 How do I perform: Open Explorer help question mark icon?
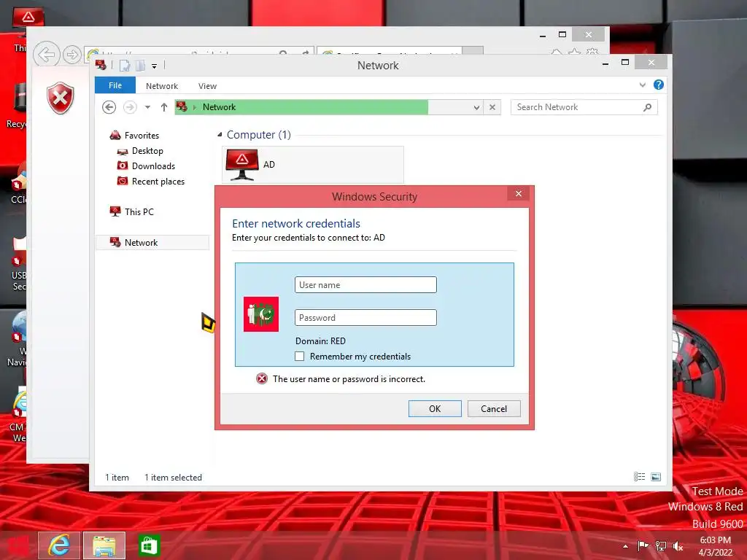659,85
